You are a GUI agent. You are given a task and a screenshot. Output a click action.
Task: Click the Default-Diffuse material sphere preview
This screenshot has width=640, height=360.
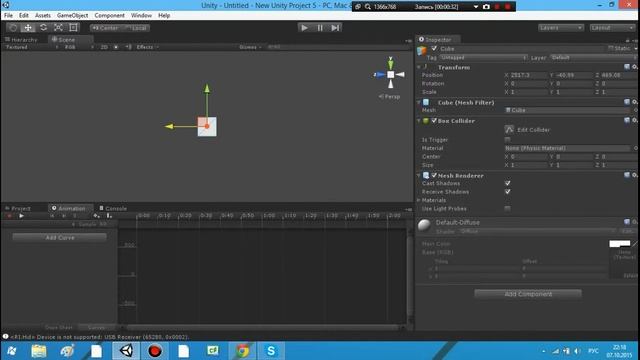(x=424, y=225)
